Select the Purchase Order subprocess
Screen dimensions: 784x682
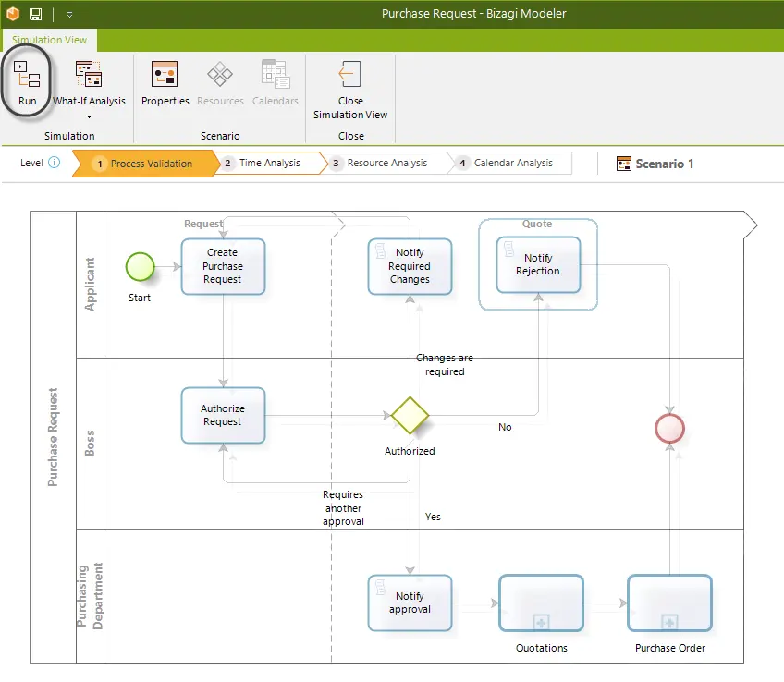point(669,603)
